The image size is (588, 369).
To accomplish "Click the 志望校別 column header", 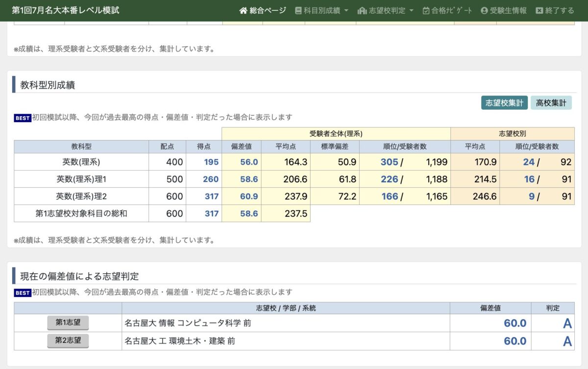I will [512, 133].
